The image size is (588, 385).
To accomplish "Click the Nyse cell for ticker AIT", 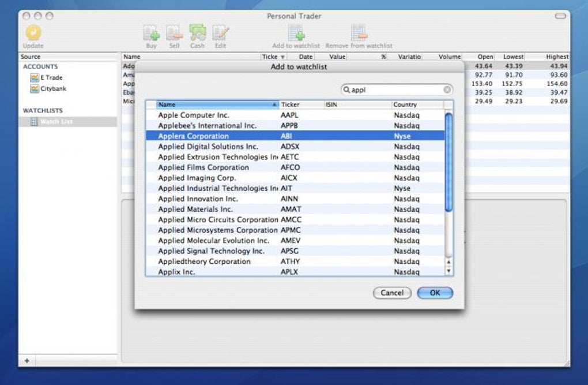I will tap(402, 189).
